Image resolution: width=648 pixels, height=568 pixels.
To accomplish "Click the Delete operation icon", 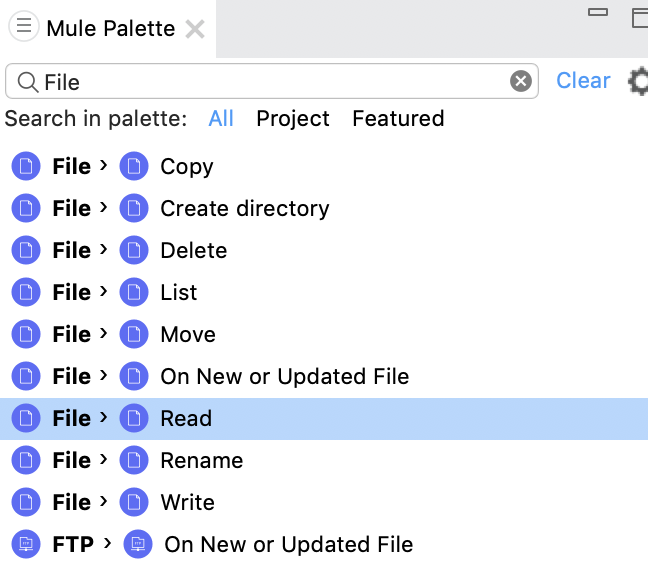I will tap(134, 250).
